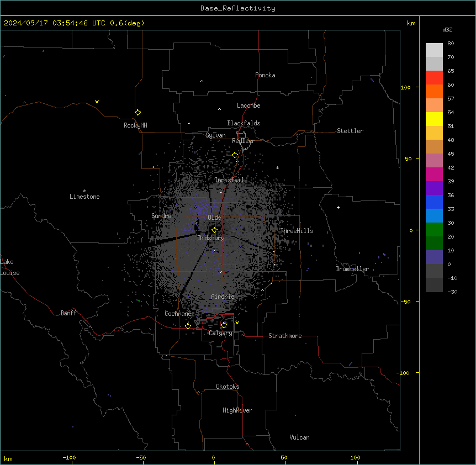Click the Sylvan label

coord(215,135)
